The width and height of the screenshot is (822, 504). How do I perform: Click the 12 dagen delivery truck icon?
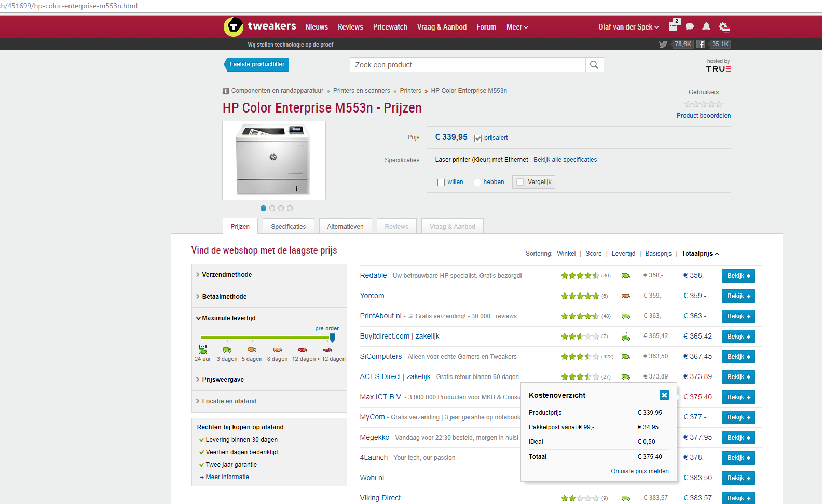tap(303, 350)
